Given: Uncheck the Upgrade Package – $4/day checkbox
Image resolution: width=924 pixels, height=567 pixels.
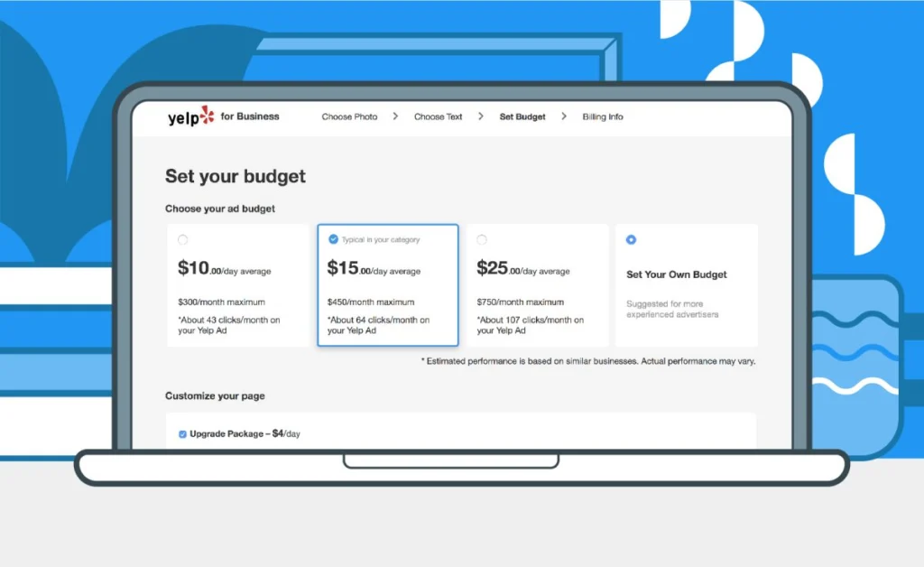Looking at the screenshot, I should 181,433.
